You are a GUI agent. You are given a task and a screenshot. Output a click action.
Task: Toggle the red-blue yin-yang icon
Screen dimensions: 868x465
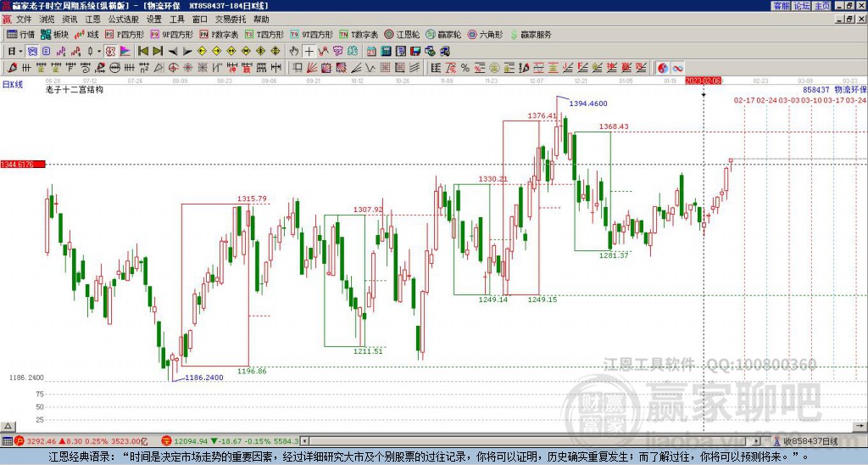pyautogui.click(x=663, y=68)
